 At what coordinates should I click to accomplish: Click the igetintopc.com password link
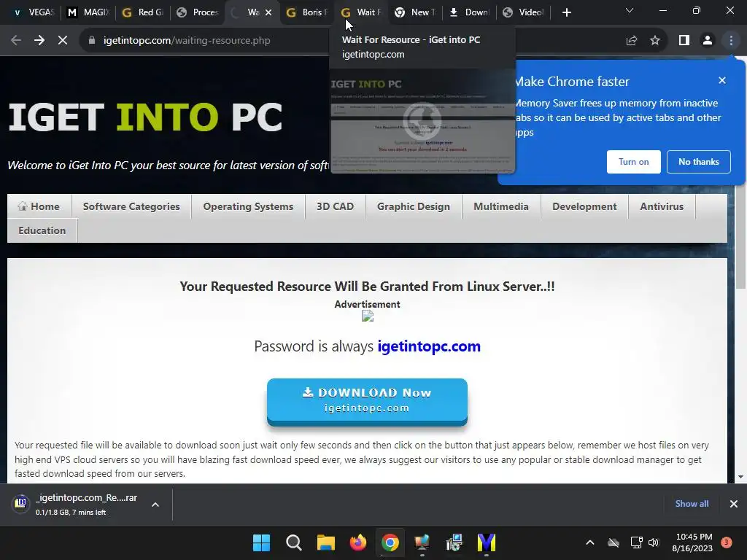(429, 346)
